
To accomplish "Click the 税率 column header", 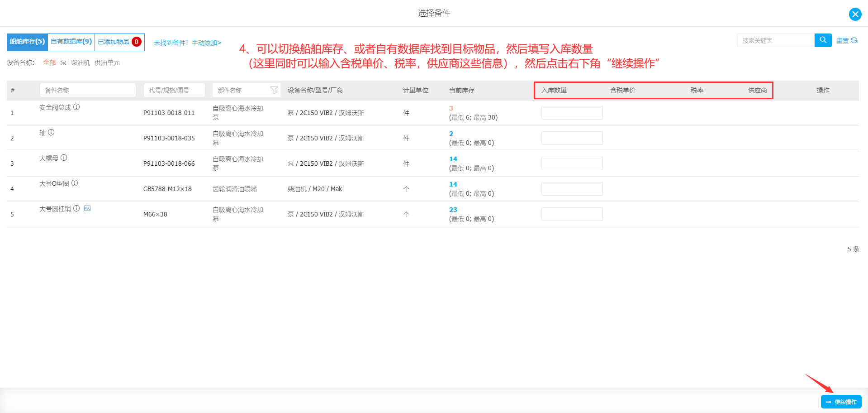I will tap(697, 90).
